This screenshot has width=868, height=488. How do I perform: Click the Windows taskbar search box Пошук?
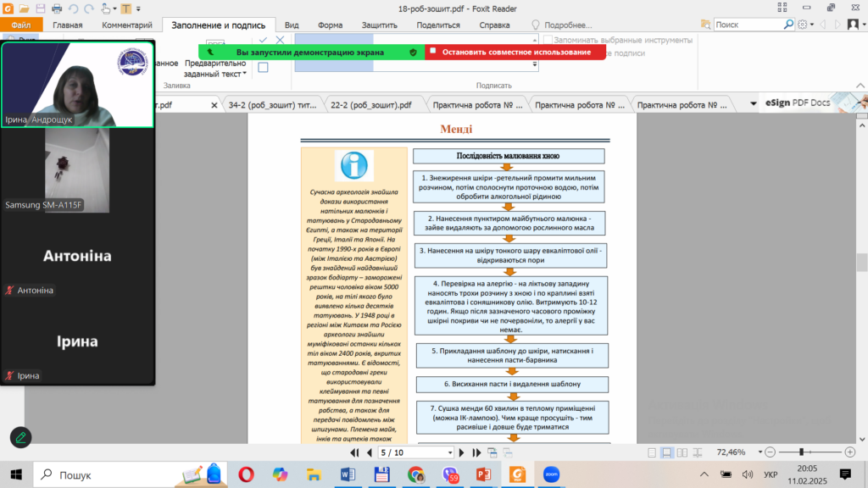[131, 474]
